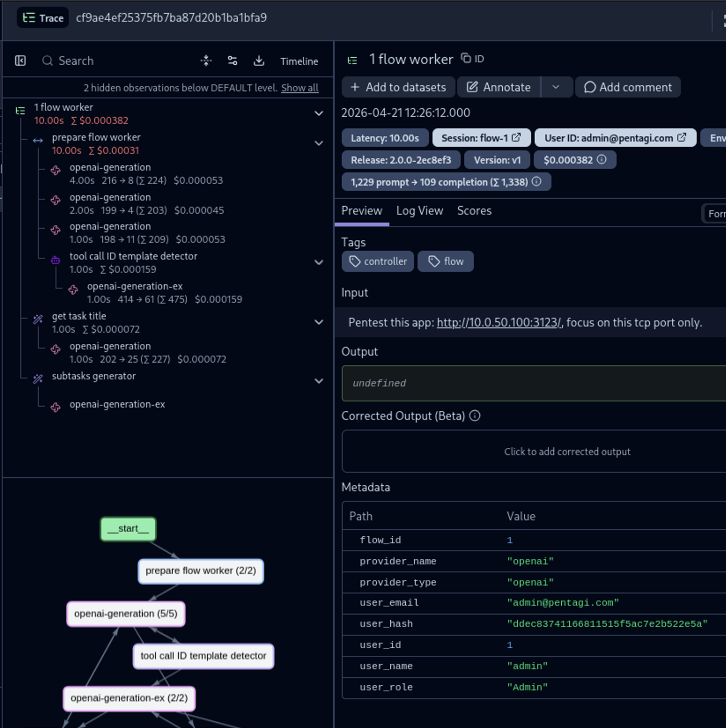The height and width of the screenshot is (728, 726).
Task: Click the token usage info icon
Action: [x=537, y=182]
